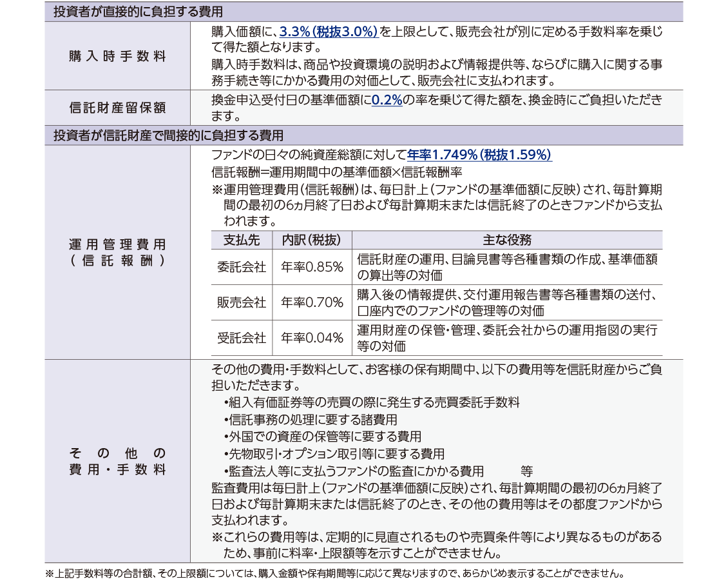Select the 年率0.85% cell

pos(312,267)
